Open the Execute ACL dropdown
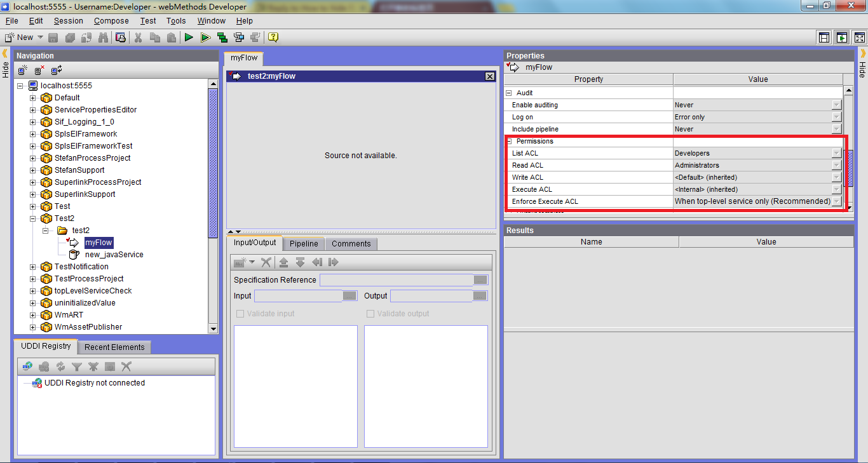Viewport: 868px width, 463px height. [837, 189]
